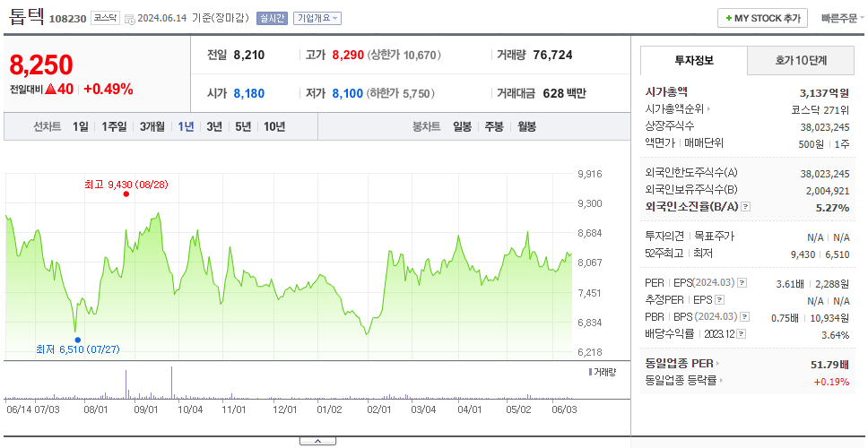
Task: Show the 주봉 candlestick chart
Action: pyautogui.click(x=494, y=126)
